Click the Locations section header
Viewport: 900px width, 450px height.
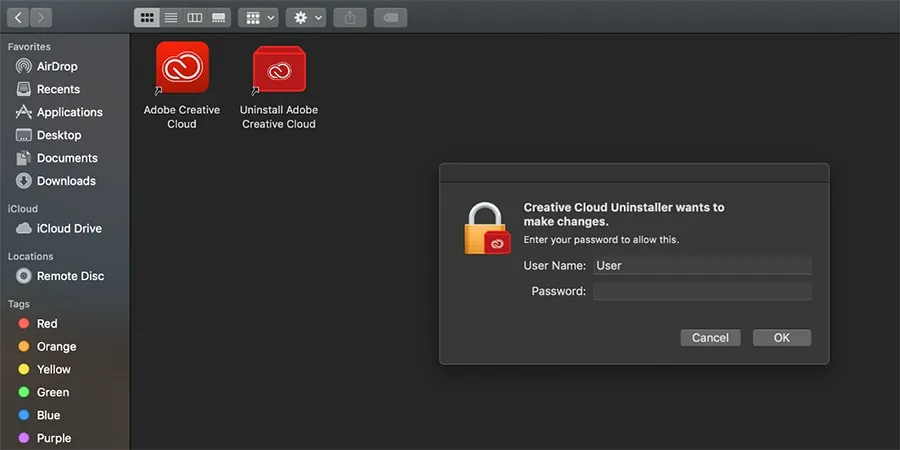30,257
